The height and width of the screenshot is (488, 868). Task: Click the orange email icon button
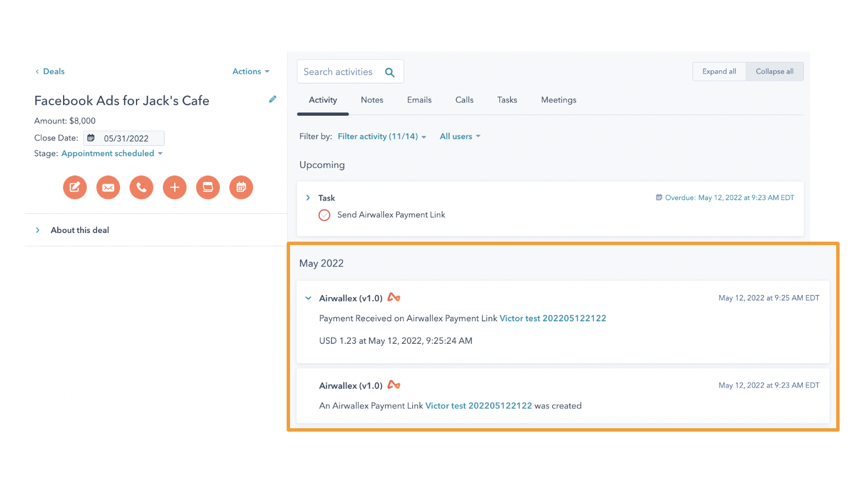click(x=108, y=188)
